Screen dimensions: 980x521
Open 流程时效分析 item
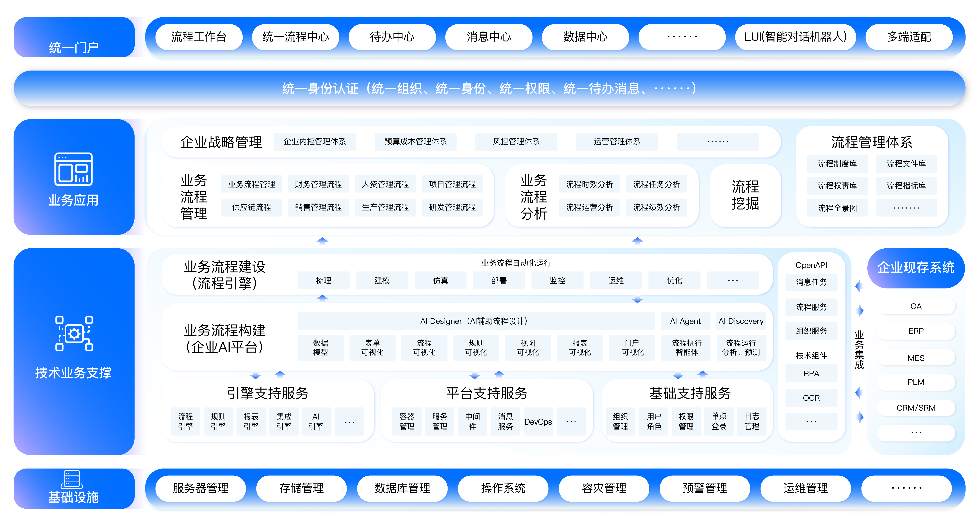coord(590,184)
